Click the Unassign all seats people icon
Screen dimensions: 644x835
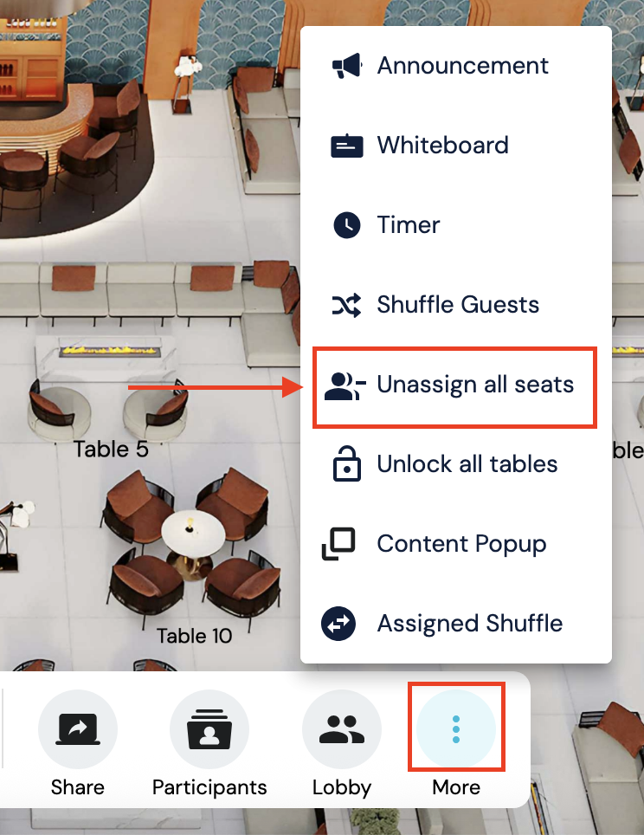[x=345, y=385]
